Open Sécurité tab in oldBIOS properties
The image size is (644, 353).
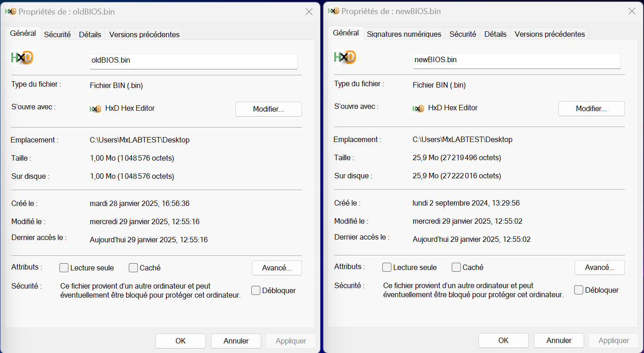(57, 34)
